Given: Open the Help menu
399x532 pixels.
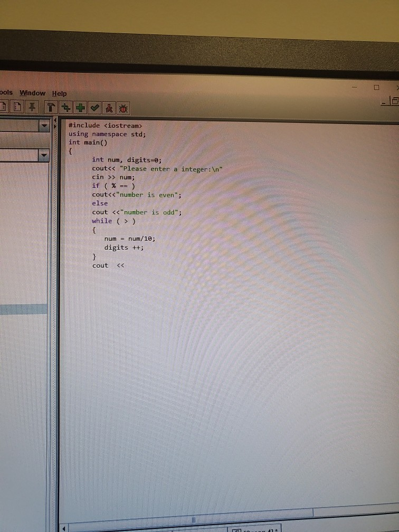Looking at the screenshot, I should click(59, 93).
